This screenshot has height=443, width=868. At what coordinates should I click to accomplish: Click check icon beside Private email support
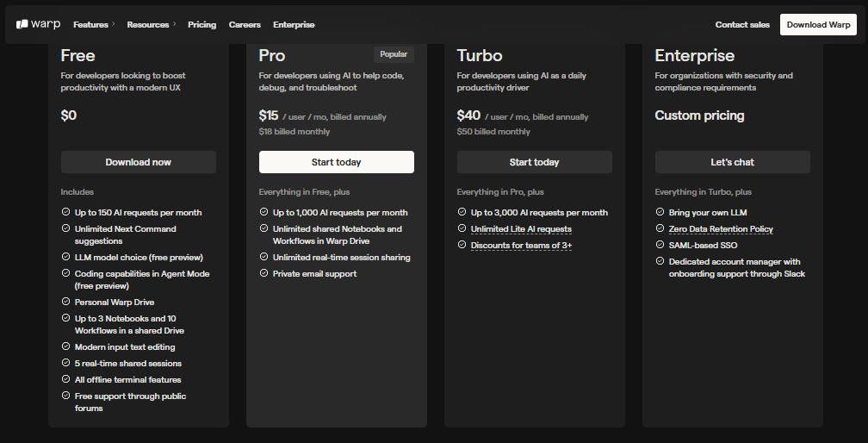(264, 273)
